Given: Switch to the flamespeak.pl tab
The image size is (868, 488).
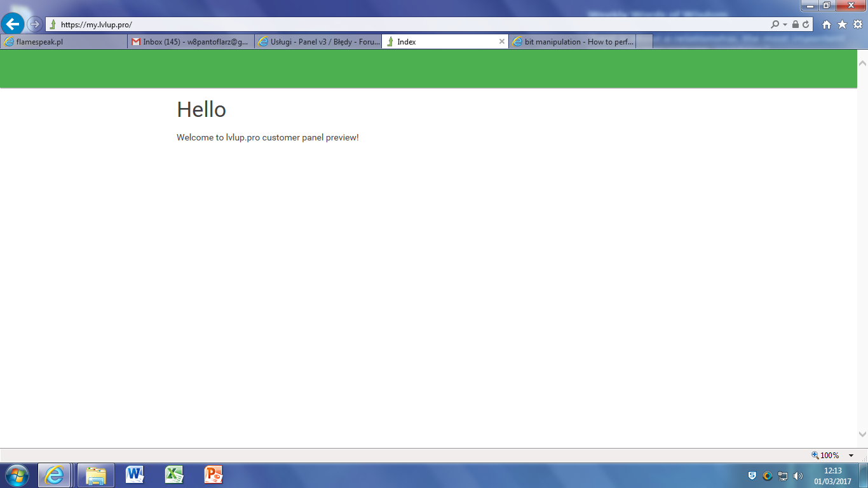Looking at the screenshot, I should (x=64, y=42).
